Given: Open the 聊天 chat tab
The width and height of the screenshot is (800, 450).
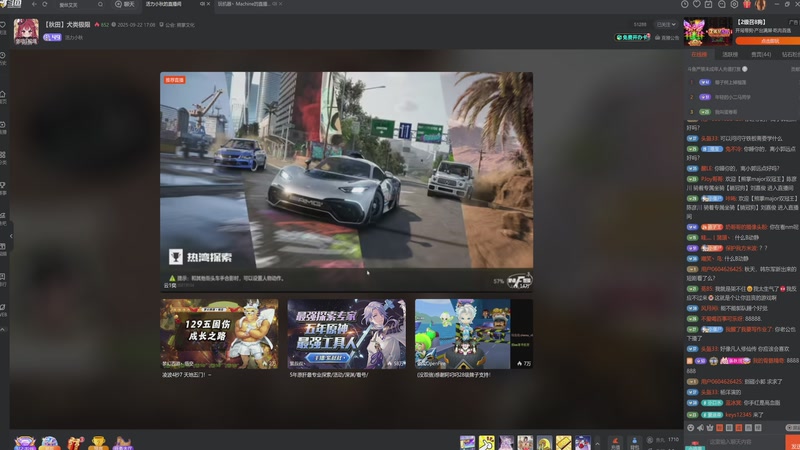Looking at the screenshot, I should pos(125,4).
